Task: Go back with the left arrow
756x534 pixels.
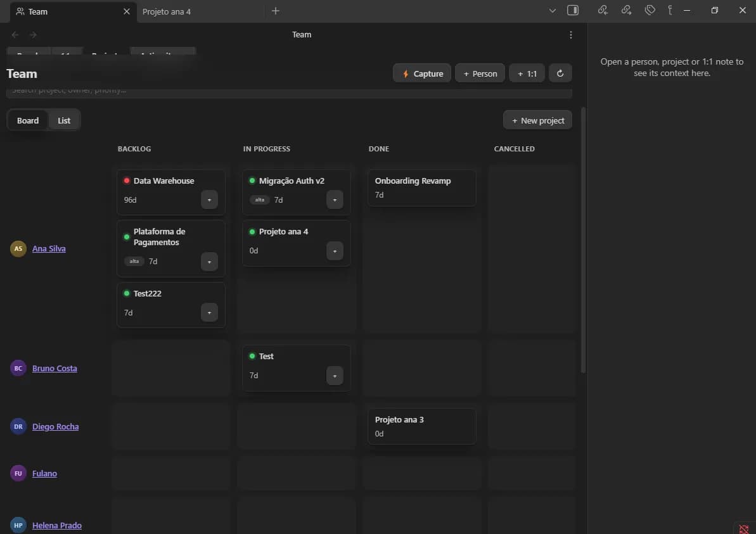Action: pos(15,35)
